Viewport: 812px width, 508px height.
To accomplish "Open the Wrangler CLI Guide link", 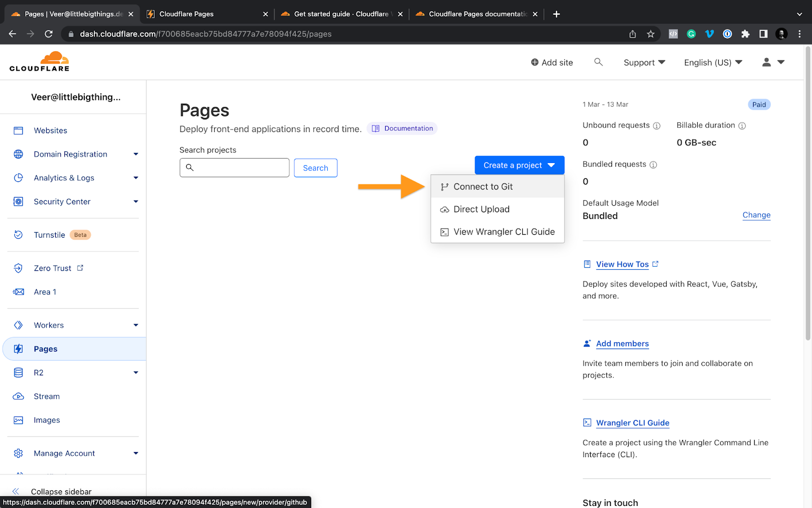I will click(x=632, y=423).
